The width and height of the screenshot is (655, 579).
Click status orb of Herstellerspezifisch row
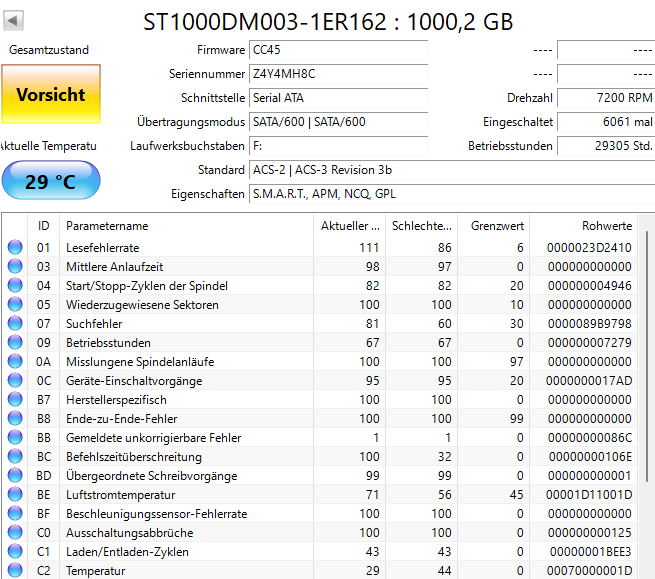click(x=15, y=399)
